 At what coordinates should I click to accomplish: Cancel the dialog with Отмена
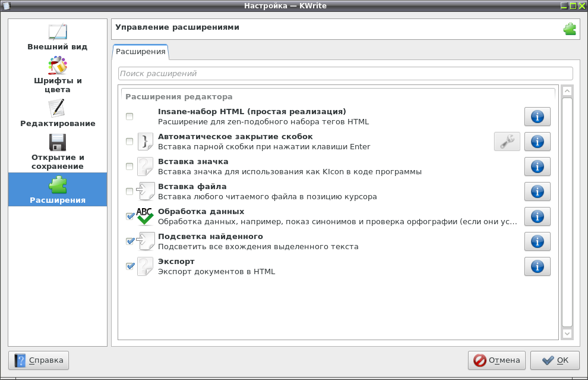pos(497,360)
